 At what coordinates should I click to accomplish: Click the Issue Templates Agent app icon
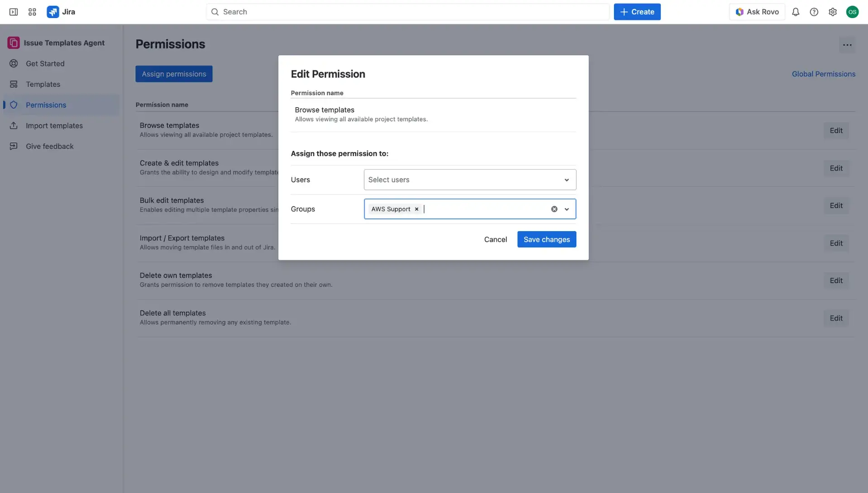(13, 43)
